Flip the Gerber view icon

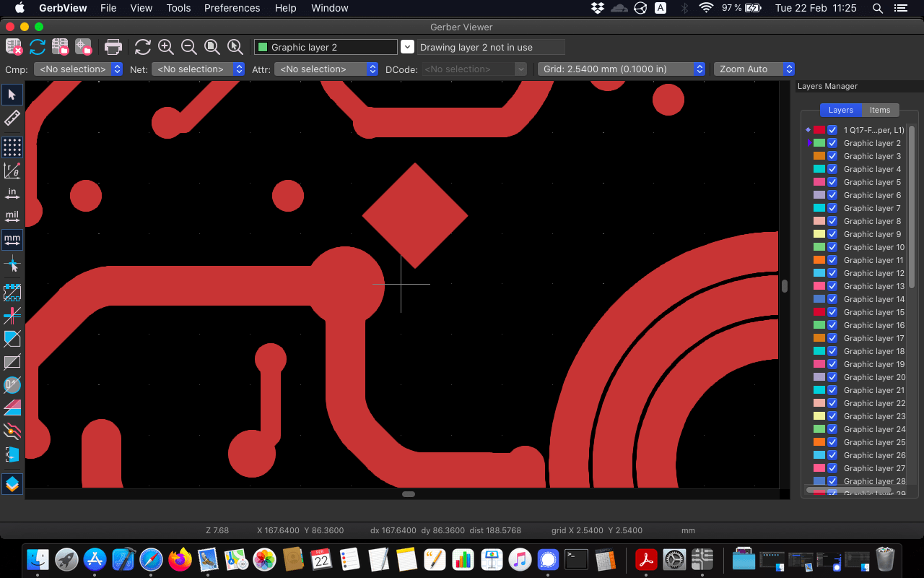point(12,454)
